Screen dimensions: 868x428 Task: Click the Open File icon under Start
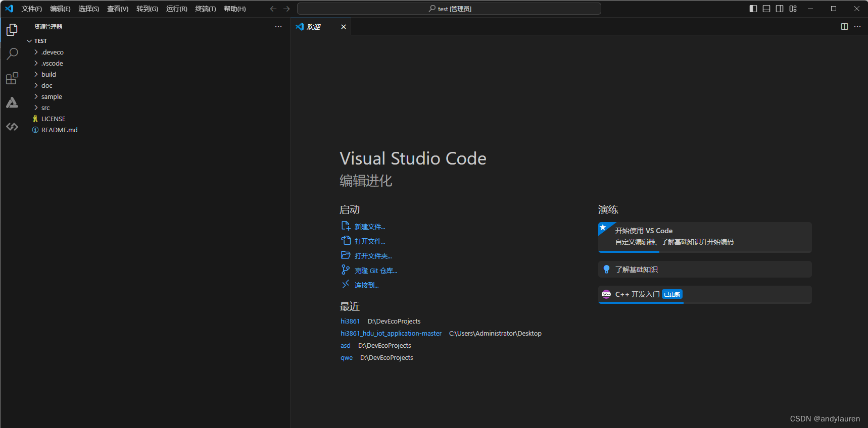pyautogui.click(x=346, y=241)
